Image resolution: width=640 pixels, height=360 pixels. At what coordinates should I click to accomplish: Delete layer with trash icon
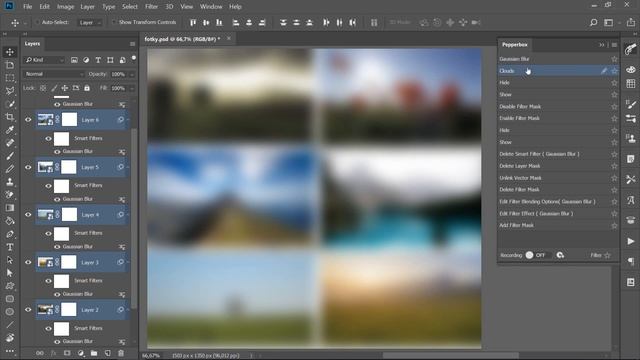pyautogui.click(x=121, y=353)
